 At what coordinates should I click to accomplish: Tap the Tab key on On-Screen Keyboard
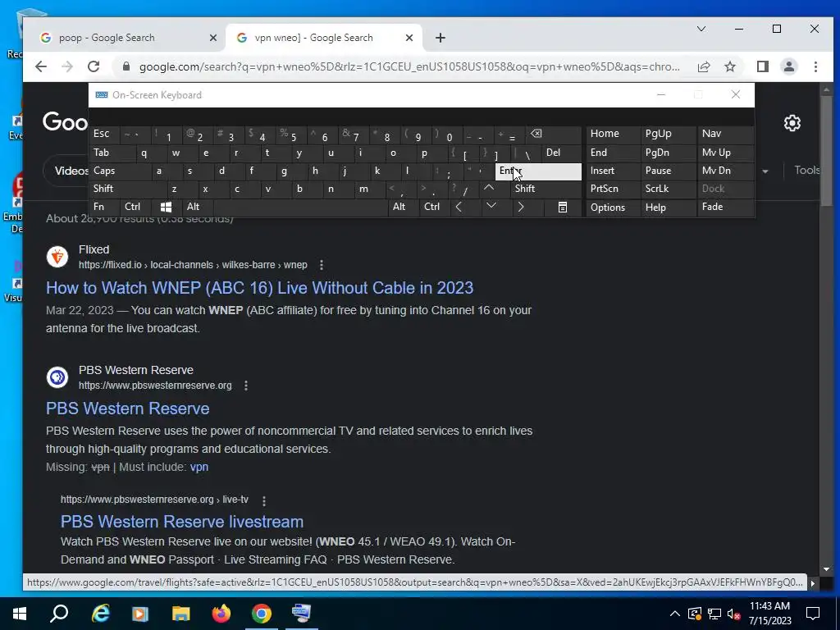tap(112, 153)
